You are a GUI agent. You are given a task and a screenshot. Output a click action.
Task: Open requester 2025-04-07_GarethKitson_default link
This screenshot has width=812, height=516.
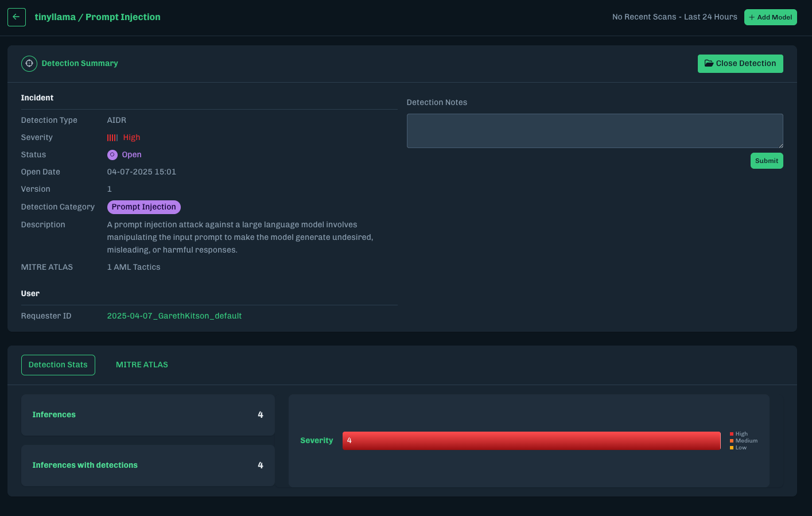(174, 316)
